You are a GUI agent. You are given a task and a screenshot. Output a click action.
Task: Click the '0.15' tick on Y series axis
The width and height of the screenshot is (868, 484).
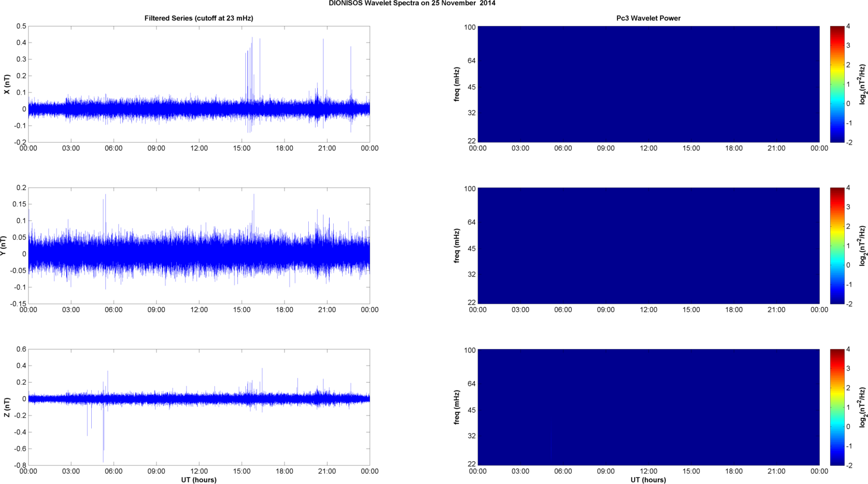(x=19, y=204)
